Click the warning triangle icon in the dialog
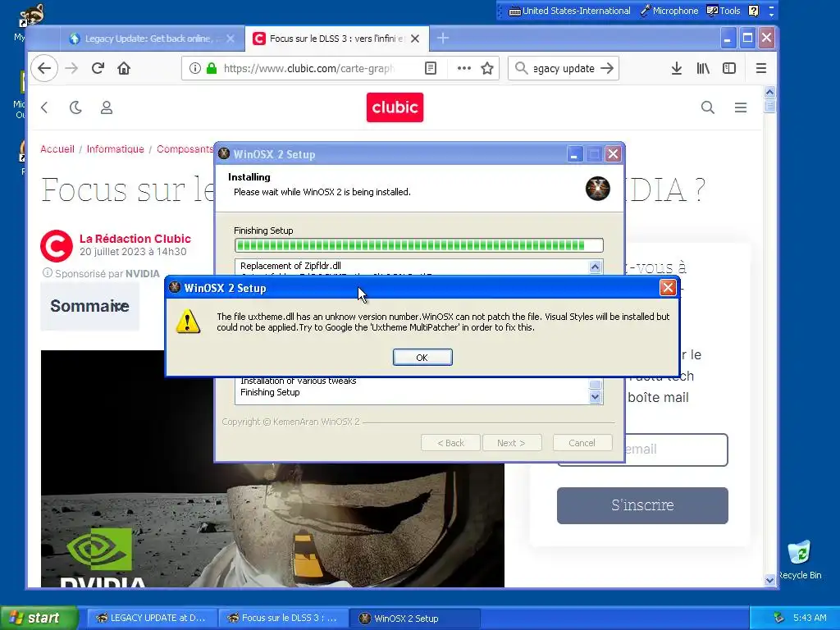 pos(188,322)
